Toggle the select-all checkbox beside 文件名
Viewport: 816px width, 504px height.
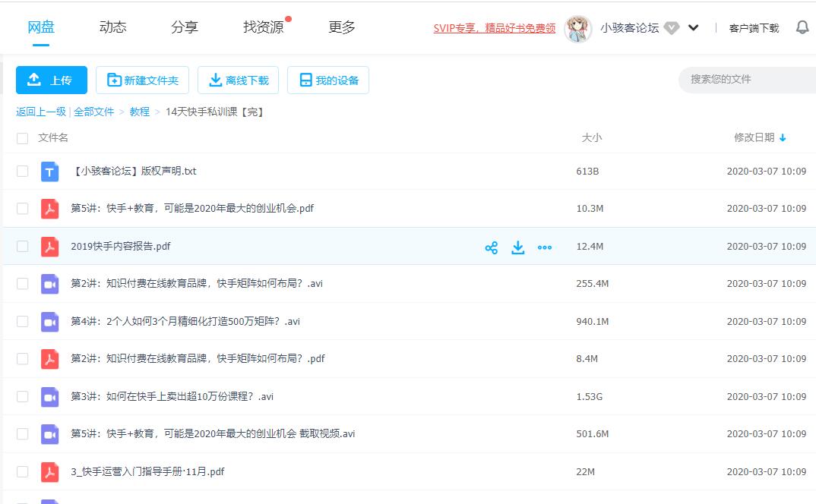tap(22, 138)
